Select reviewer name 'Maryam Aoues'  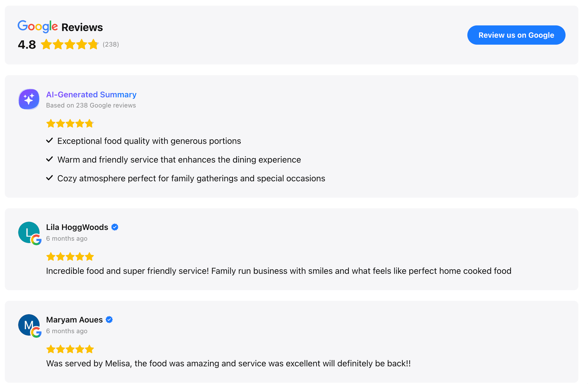pos(74,319)
